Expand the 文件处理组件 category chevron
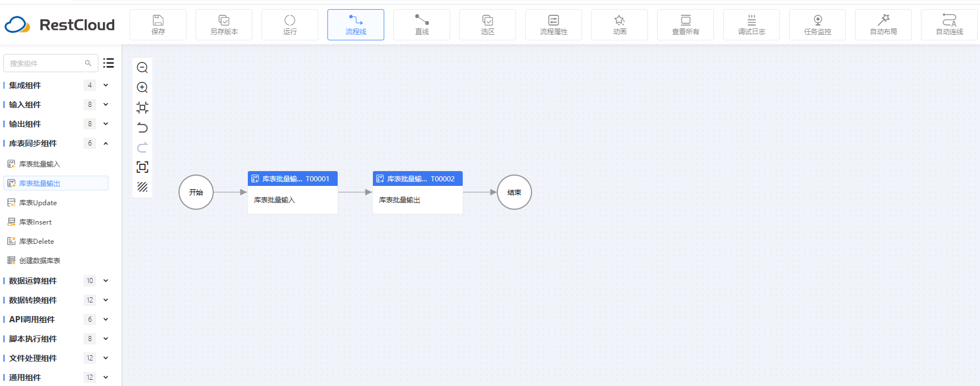Viewport: 980px width, 386px height. coord(106,358)
